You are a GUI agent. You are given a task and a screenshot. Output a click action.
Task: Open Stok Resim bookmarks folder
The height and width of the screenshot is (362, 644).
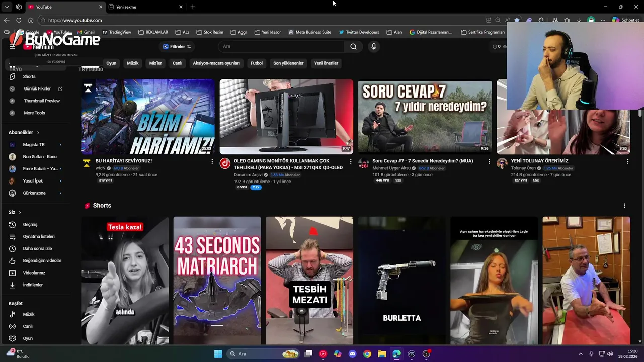pos(210,32)
